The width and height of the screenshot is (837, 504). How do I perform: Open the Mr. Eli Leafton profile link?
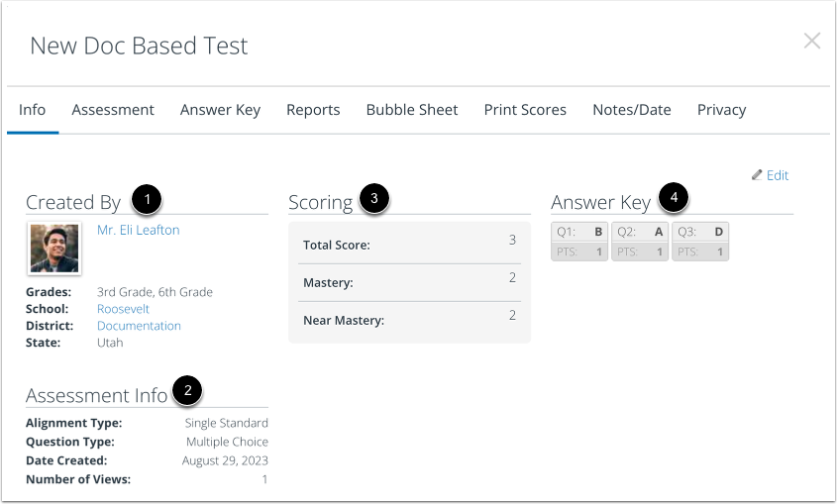tap(139, 230)
